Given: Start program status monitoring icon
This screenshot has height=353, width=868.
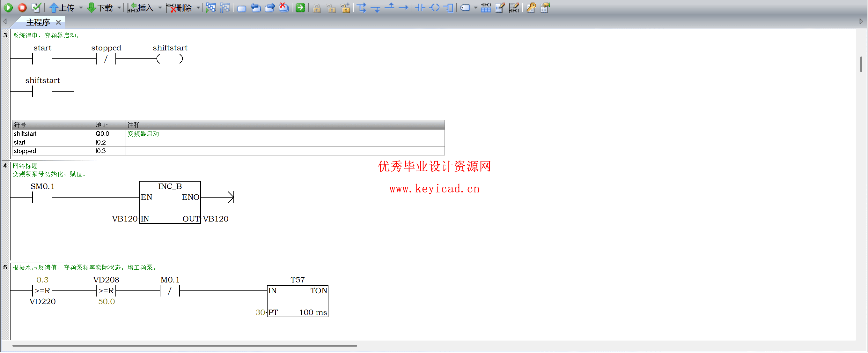Looking at the screenshot, I should tap(211, 7).
